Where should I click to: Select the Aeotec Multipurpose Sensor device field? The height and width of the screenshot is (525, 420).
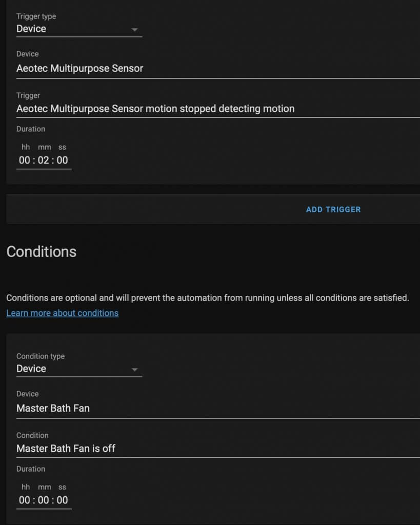218,69
